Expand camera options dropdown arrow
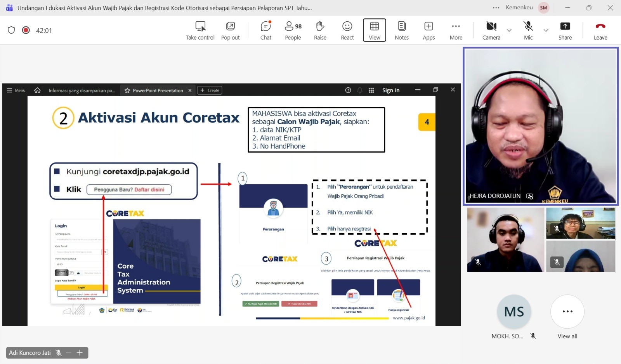 click(x=509, y=30)
